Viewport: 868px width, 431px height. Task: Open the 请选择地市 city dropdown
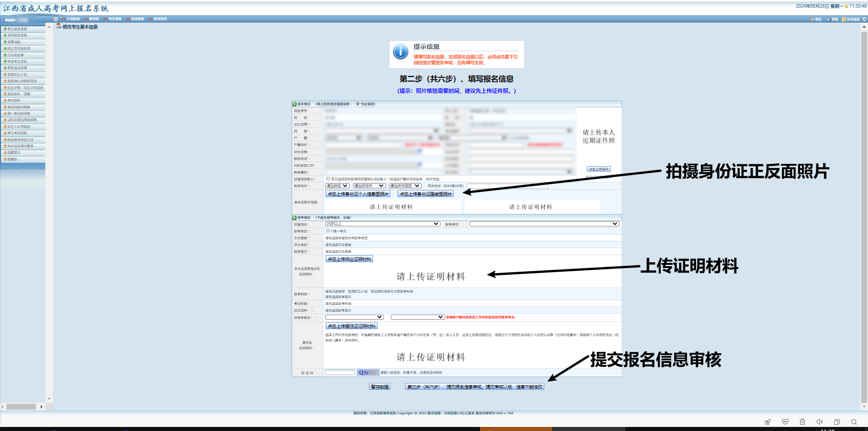pos(369,186)
